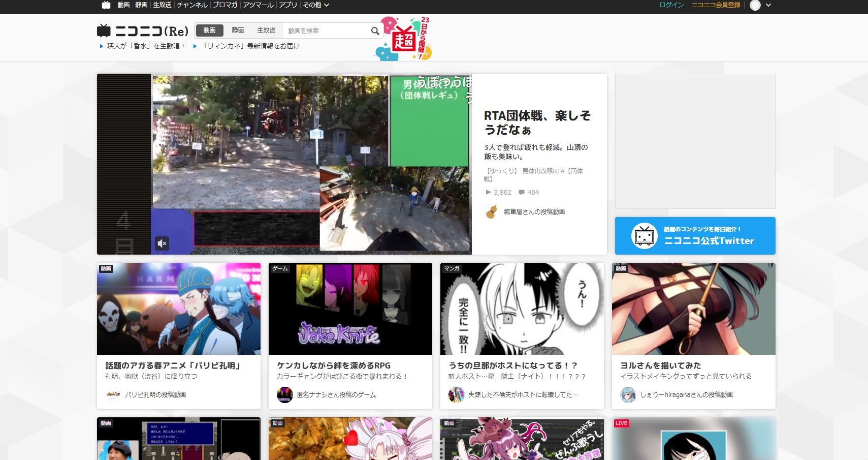The width and height of the screenshot is (868, 460).
Task: Open 失踪した不倫夫がホストに転職してた link
Action: 523,394
